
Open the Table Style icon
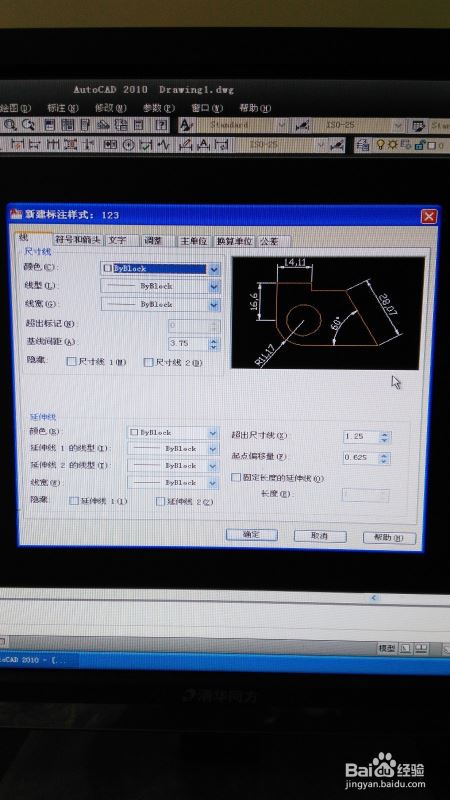point(419,125)
